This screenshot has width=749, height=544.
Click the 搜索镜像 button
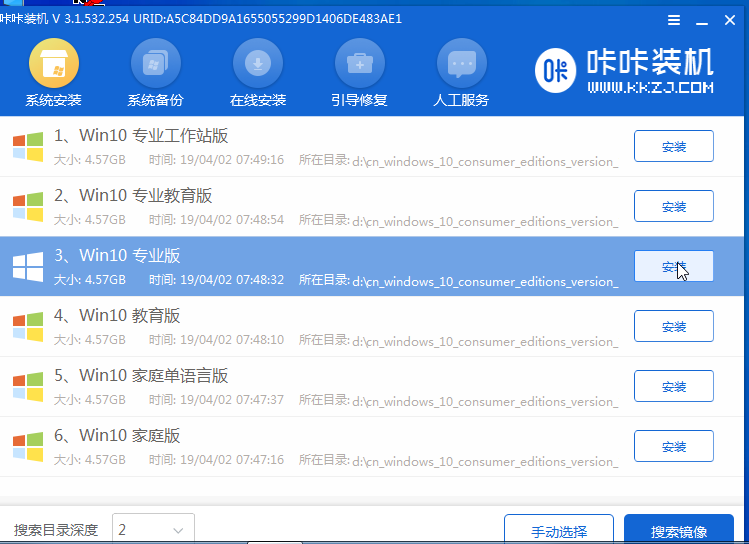(679, 529)
